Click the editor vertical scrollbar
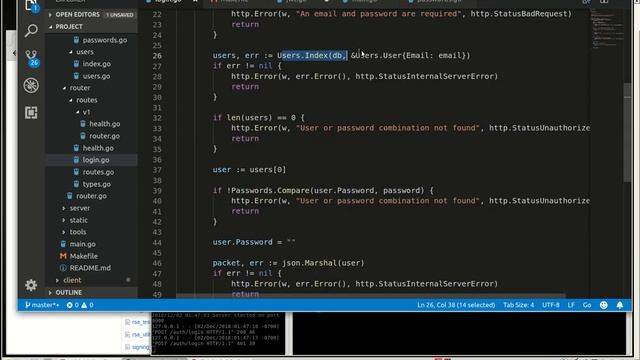640x360 pixels. tap(627, 133)
